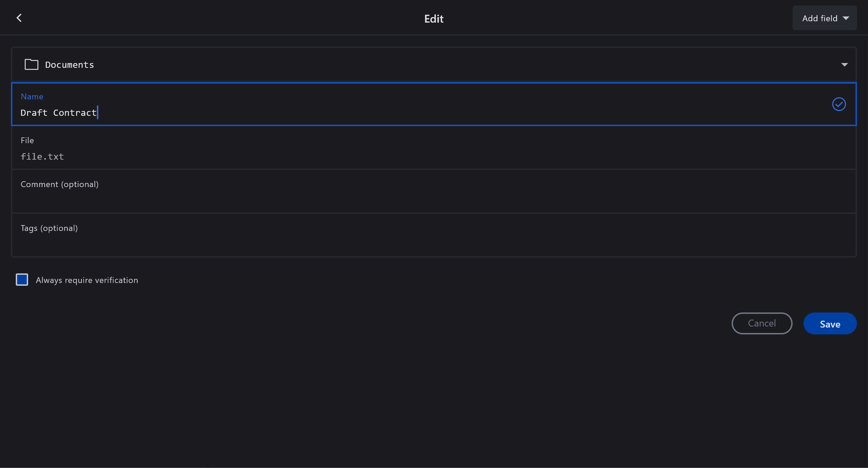868x468 pixels.
Task: Click the folder icon beside Documents
Action: coord(31,64)
